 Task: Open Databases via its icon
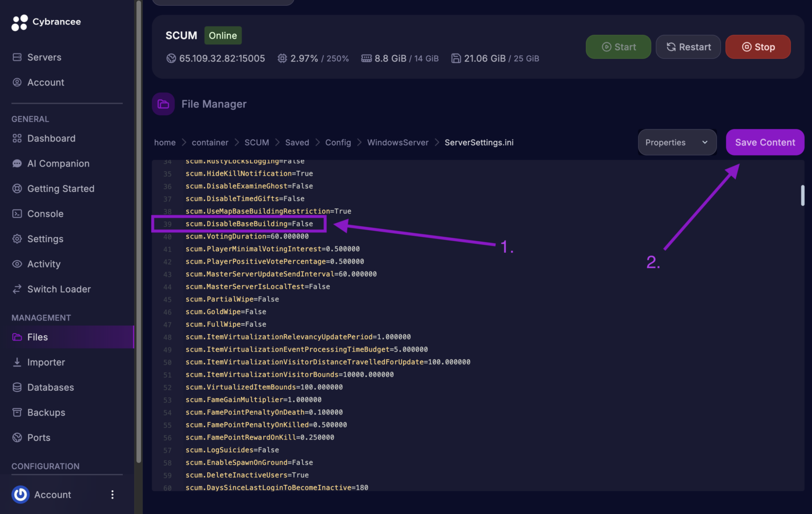point(17,388)
